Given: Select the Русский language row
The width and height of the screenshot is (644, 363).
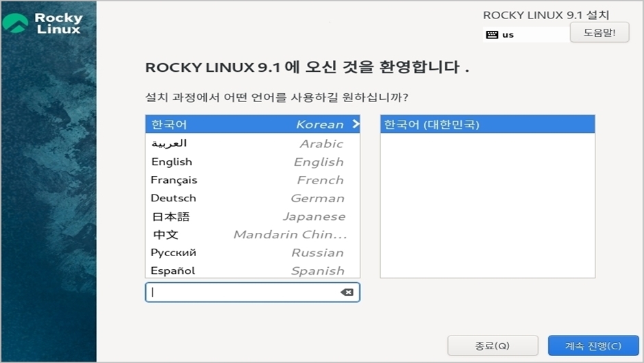Looking at the screenshot, I should coord(253,253).
